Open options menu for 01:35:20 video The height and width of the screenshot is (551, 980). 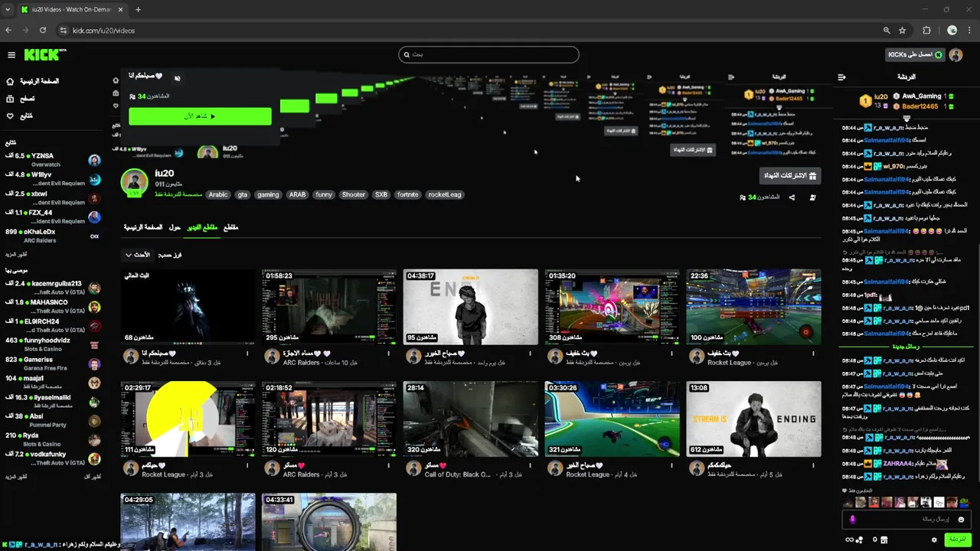[672, 354]
